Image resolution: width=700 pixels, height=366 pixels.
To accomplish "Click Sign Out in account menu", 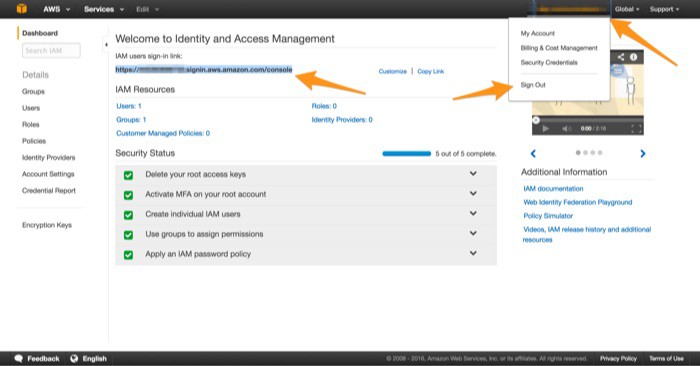I will click(533, 85).
